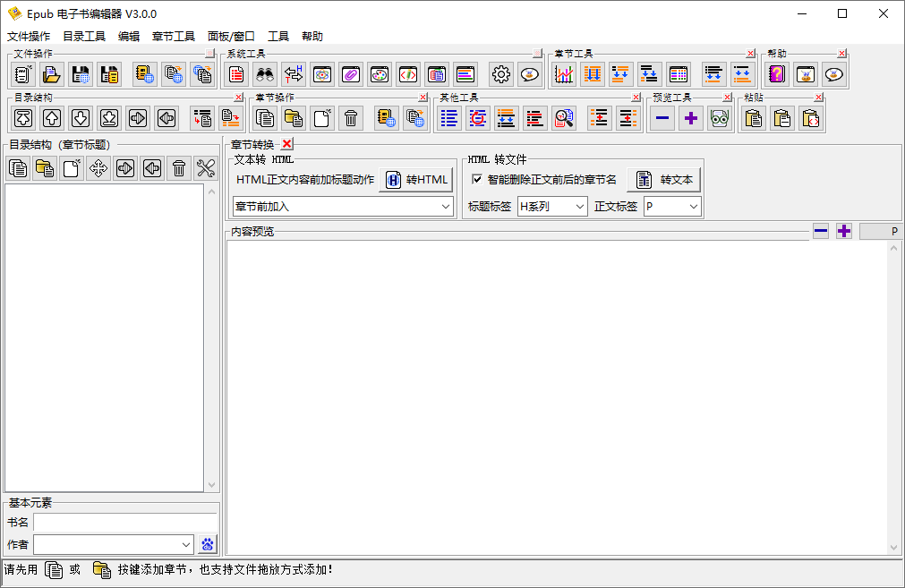Uncheck 智能删除正文前后的章节名 option
The image size is (905, 588).
pos(478,177)
